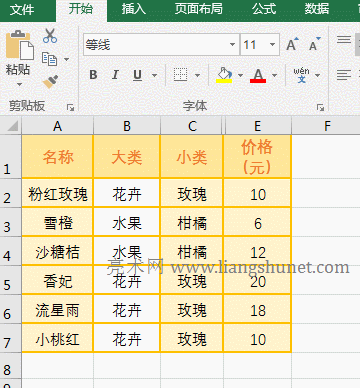
Task: Click 花卉 cell in row 2
Action: click(127, 193)
